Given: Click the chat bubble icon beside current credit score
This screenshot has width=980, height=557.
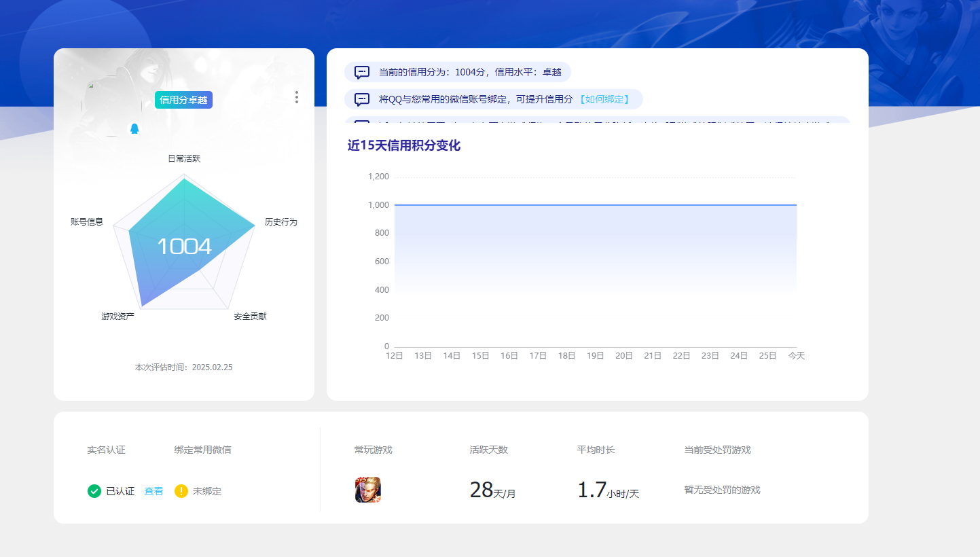Looking at the screenshot, I should [362, 72].
